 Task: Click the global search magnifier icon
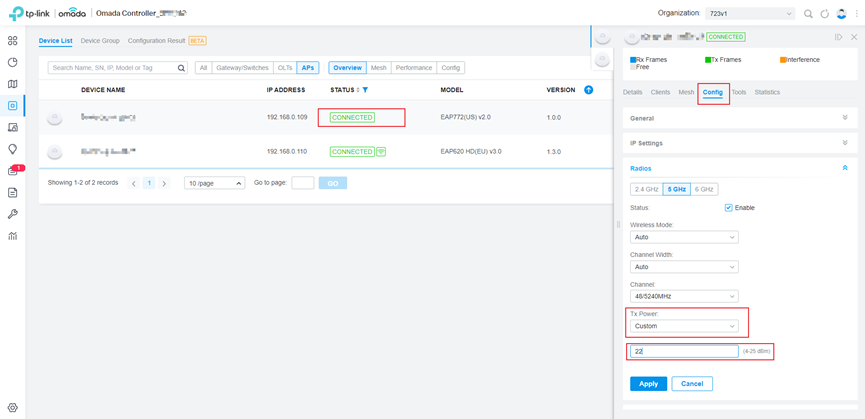click(x=808, y=14)
